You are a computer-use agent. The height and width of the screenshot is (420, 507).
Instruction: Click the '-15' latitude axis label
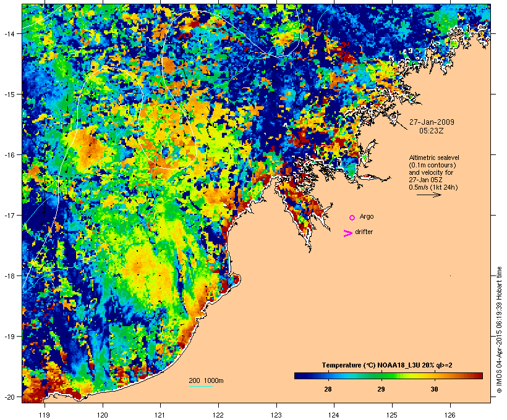[x=9, y=94]
